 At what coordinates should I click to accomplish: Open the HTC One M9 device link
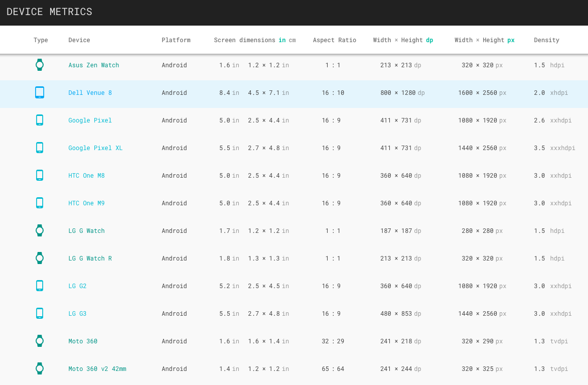click(86, 203)
